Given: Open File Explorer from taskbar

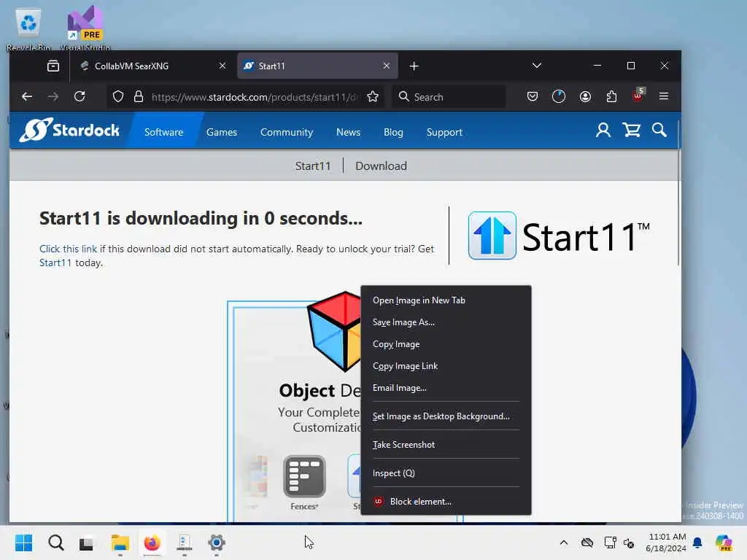Looking at the screenshot, I should tap(120, 542).
